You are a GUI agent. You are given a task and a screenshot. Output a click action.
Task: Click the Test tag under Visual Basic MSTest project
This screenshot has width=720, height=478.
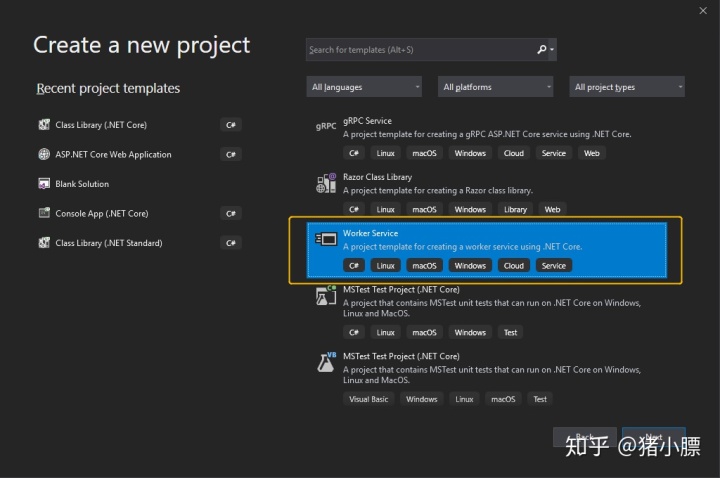540,399
